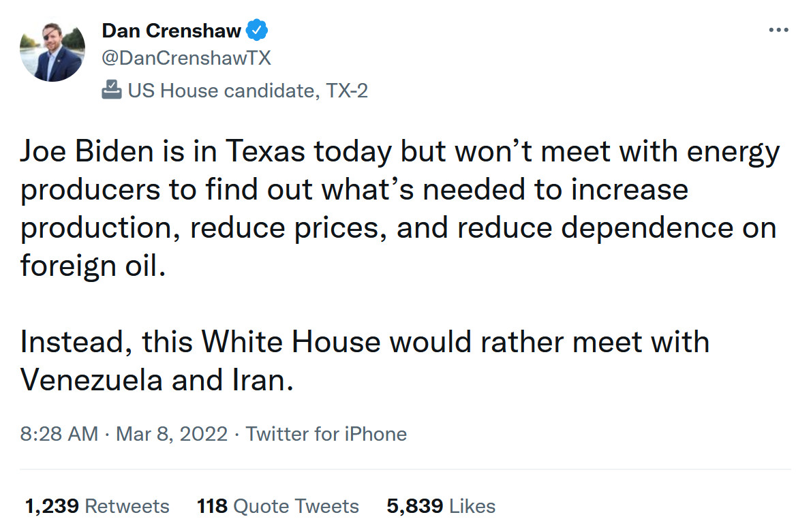Open the Twitter for iPhone source link
The height and width of the screenshot is (532, 811).
coord(326,434)
